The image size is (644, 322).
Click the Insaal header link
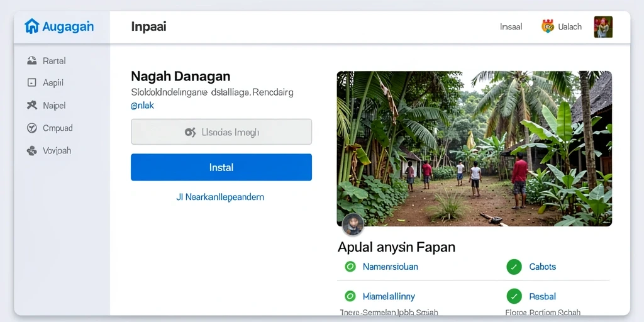click(x=511, y=26)
